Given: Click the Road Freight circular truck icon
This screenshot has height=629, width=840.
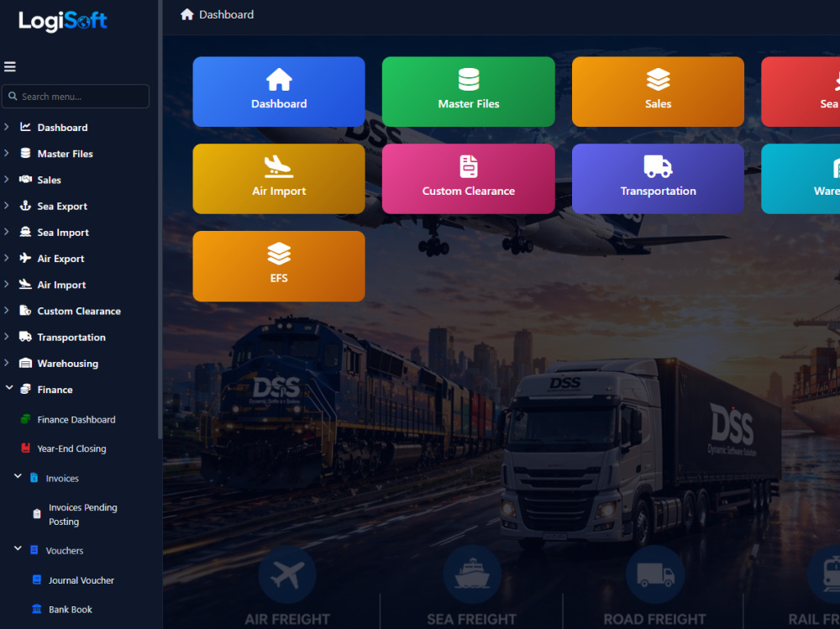Looking at the screenshot, I should [655, 574].
